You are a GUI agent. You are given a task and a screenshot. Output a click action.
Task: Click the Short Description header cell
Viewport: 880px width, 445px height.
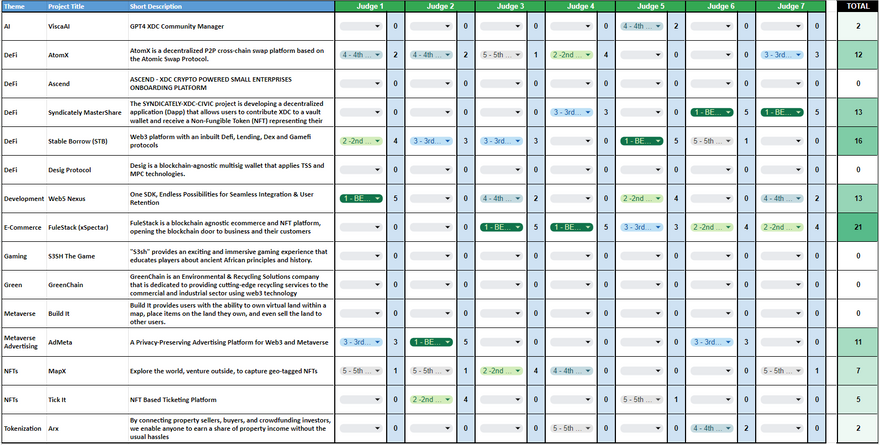pyautogui.click(x=228, y=6)
